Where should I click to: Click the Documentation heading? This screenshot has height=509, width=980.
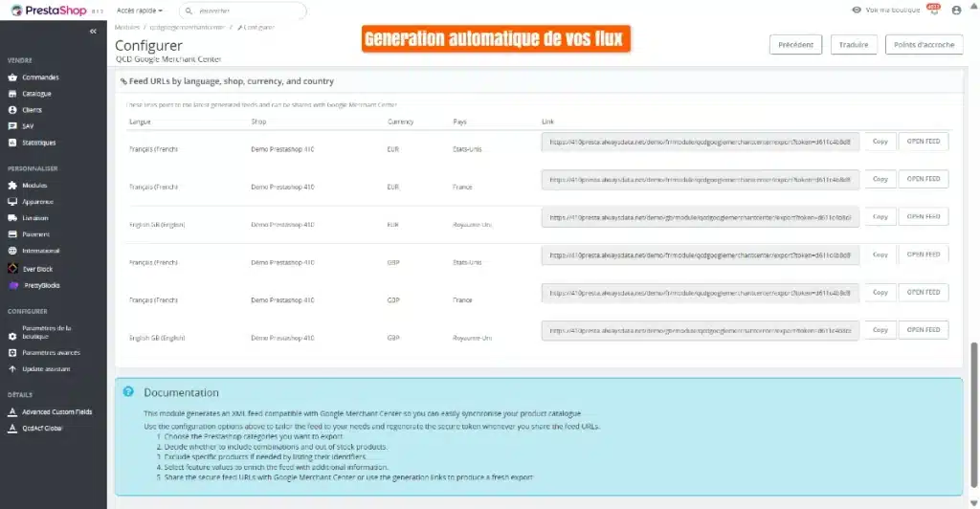pyautogui.click(x=181, y=392)
